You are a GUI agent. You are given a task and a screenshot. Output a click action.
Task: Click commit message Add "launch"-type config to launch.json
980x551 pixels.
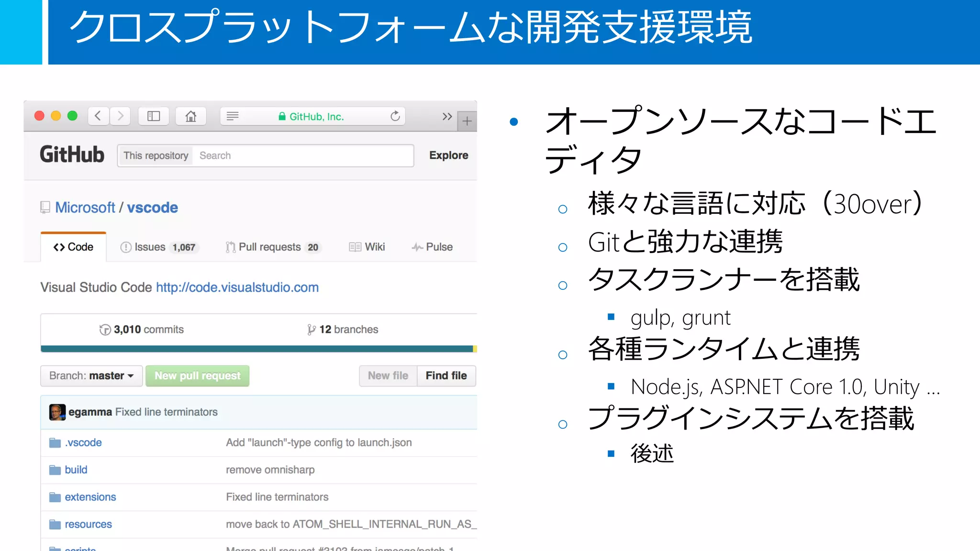319,442
